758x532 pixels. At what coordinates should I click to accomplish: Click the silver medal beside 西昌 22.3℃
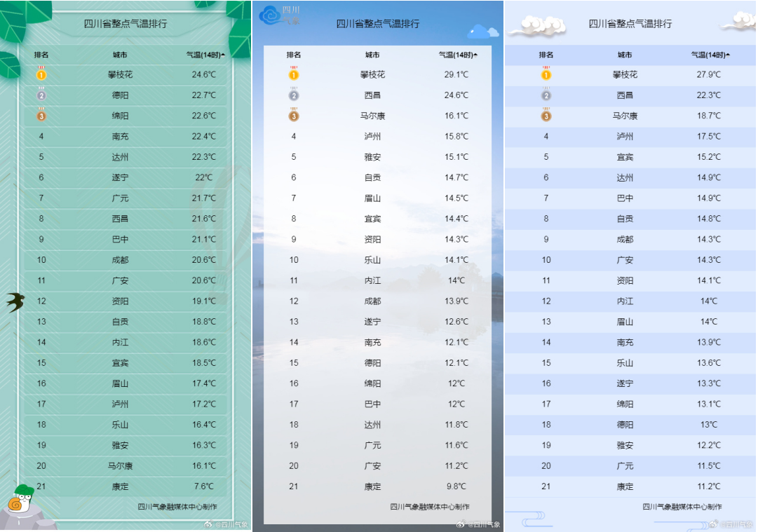point(546,95)
